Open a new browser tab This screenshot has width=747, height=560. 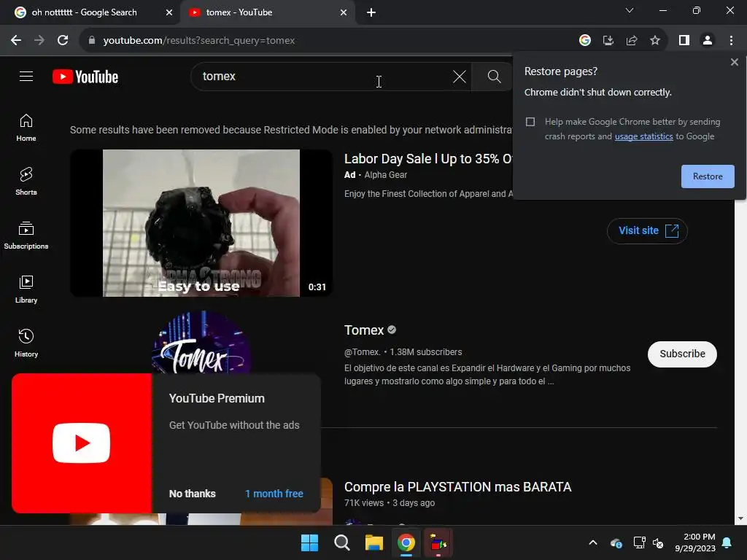(x=371, y=12)
